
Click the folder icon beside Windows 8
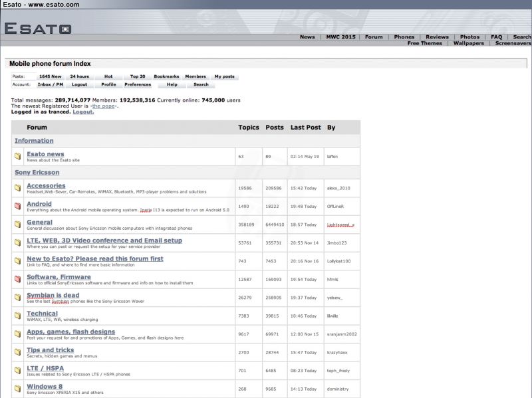coord(18,389)
